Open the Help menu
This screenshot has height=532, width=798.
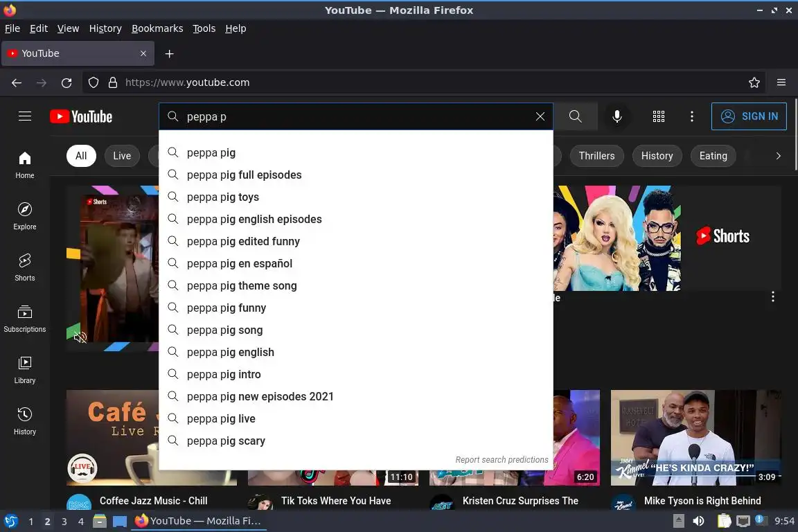(236, 28)
